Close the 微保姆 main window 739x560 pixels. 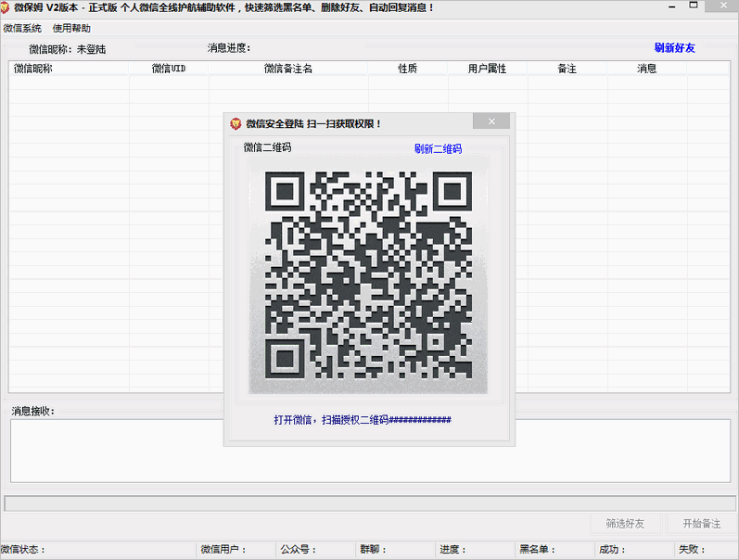723,6
